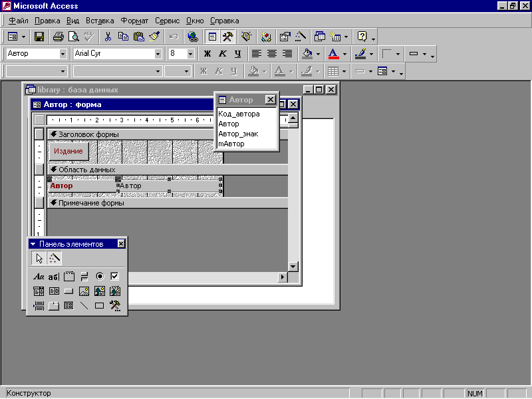Open the Вставка menu
The height and width of the screenshot is (399, 532).
click(100, 21)
